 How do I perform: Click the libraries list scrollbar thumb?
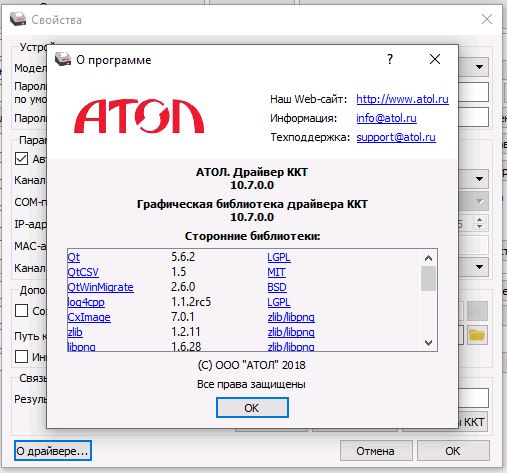429,278
